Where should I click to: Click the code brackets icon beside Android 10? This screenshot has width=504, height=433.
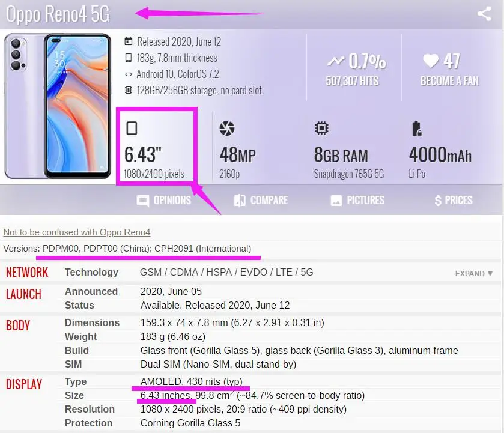(x=128, y=74)
